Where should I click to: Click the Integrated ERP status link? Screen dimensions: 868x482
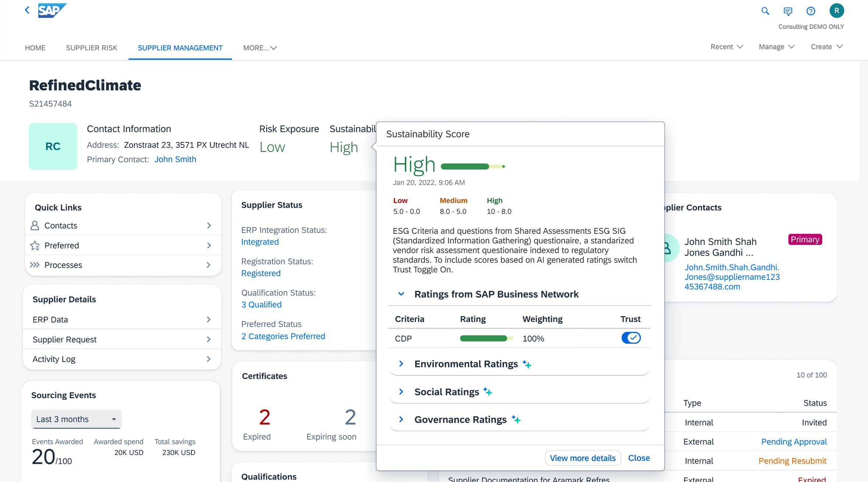coord(260,242)
